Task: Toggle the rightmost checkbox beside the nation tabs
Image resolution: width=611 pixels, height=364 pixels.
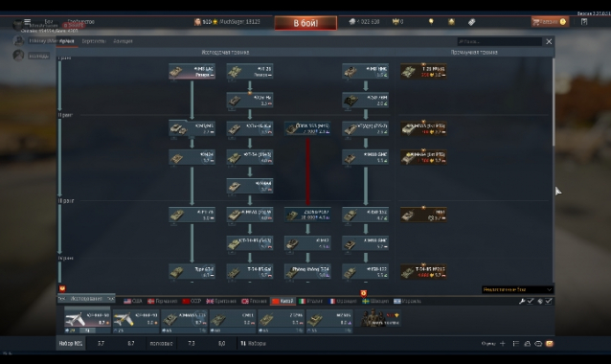Action: (x=548, y=301)
